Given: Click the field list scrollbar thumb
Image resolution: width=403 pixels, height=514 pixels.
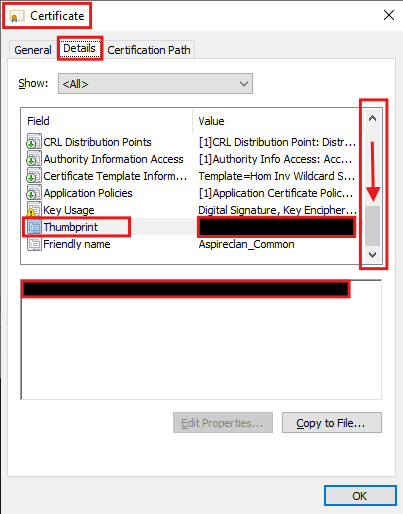Looking at the screenshot, I should tap(372, 226).
